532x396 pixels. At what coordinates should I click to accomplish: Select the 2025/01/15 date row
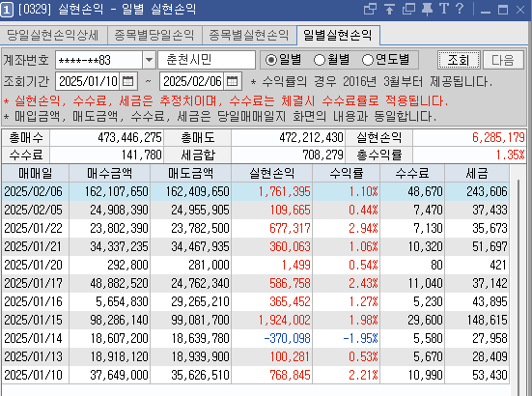[256, 320]
